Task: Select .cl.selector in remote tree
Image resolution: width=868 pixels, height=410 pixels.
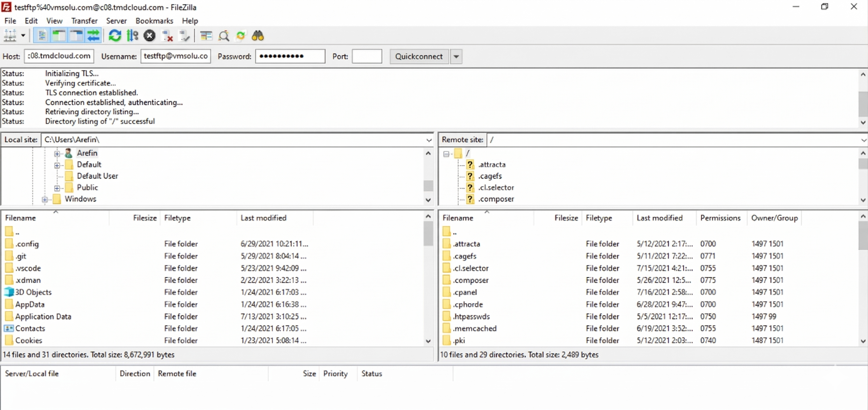Action: pyautogui.click(x=496, y=187)
